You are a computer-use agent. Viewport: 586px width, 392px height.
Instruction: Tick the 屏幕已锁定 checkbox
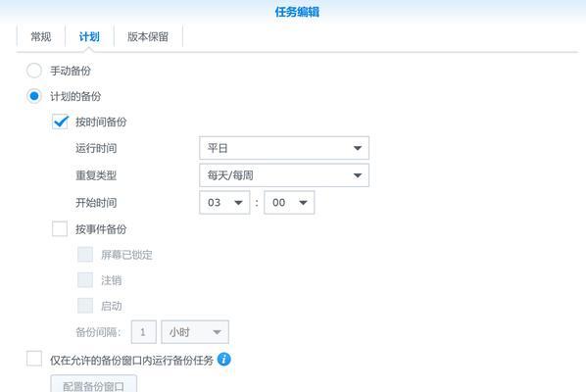click(x=85, y=255)
